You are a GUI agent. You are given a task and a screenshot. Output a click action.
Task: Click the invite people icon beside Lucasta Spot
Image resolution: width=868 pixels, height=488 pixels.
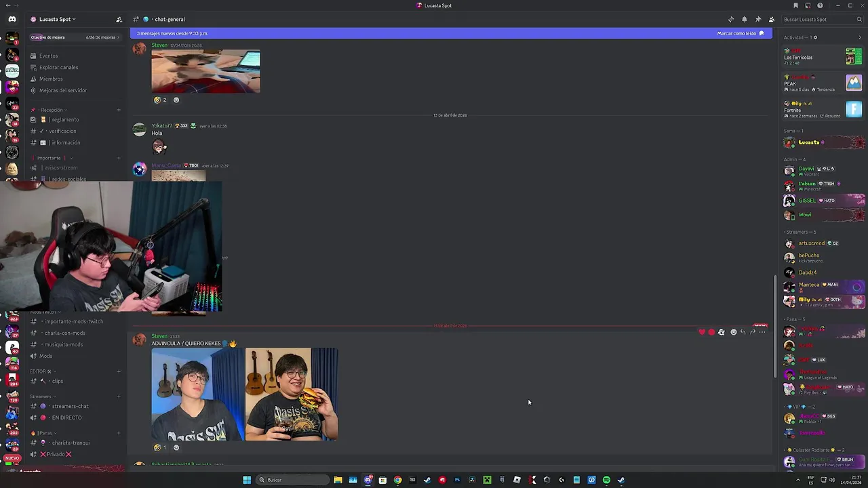click(119, 19)
